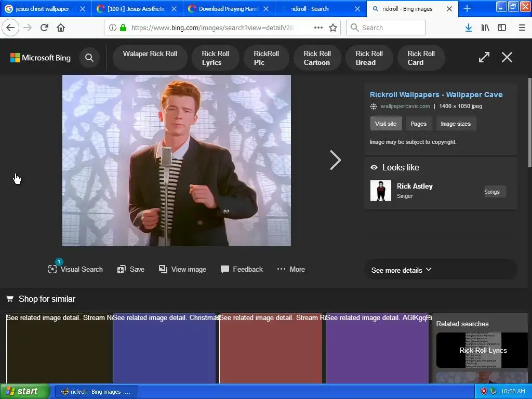Viewport: 532px width, 399px height.
Task: Click the Microsoft Bing logo
Action: (x=41, y=58)
